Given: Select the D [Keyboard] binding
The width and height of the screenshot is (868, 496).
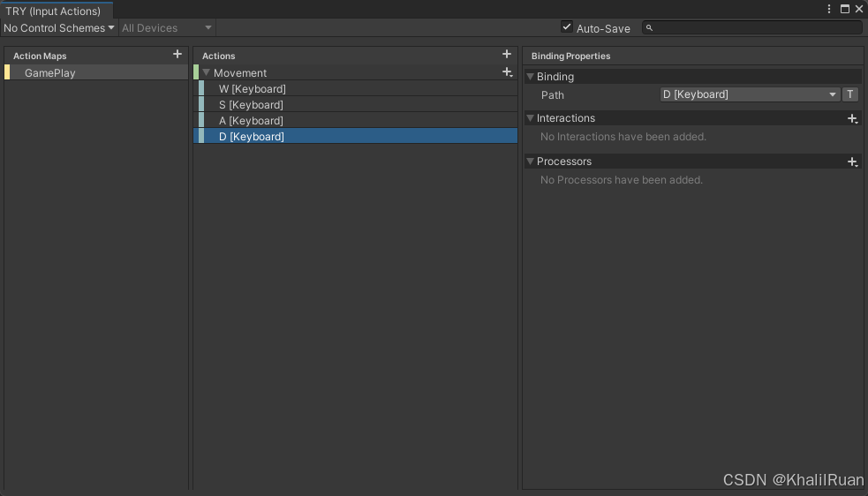Looking at the screenshot, I should pyautogui.click(x=355, y=136).
